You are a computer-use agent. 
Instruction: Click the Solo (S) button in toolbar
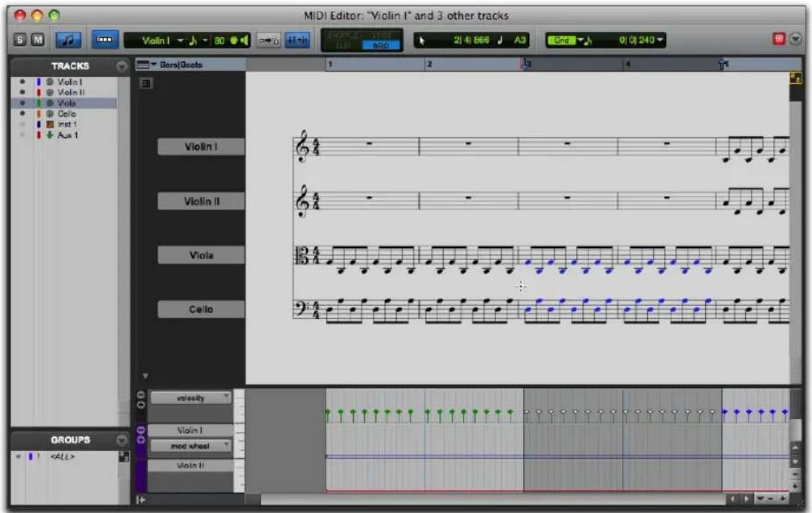pyautogui.click(x=22, y=40)
